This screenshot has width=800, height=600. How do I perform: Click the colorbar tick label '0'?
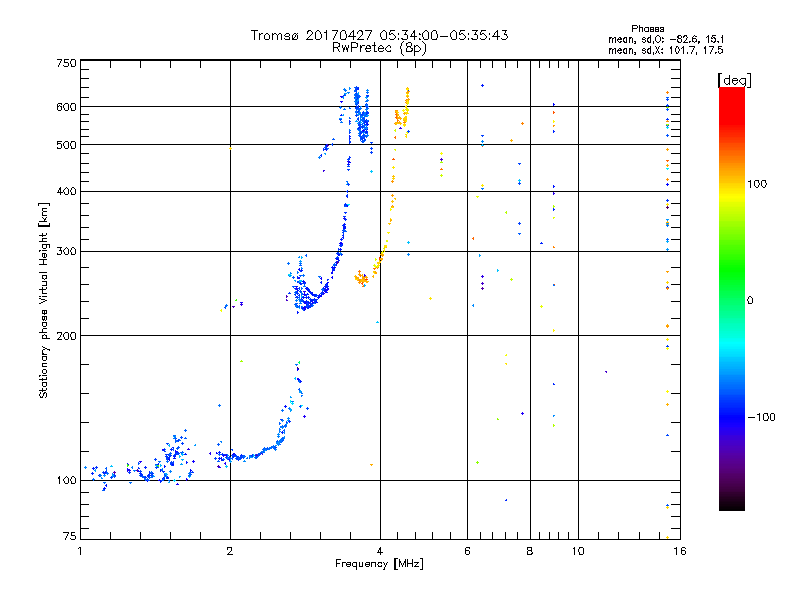pyautogui.click(x=750, y=301)
